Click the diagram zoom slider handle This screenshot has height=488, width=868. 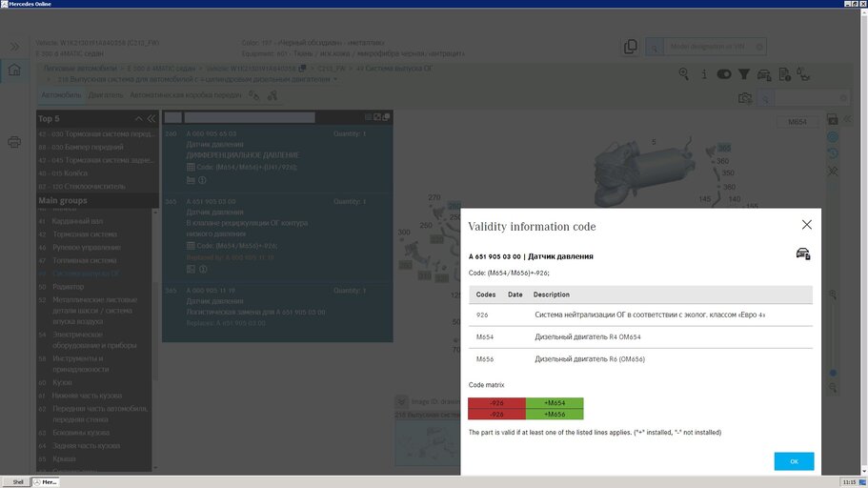(x=833, y=373)
